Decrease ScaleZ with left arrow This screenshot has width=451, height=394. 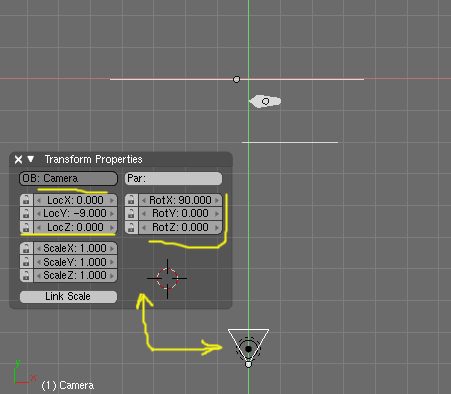pyautogui.click(x=39, y=276)
